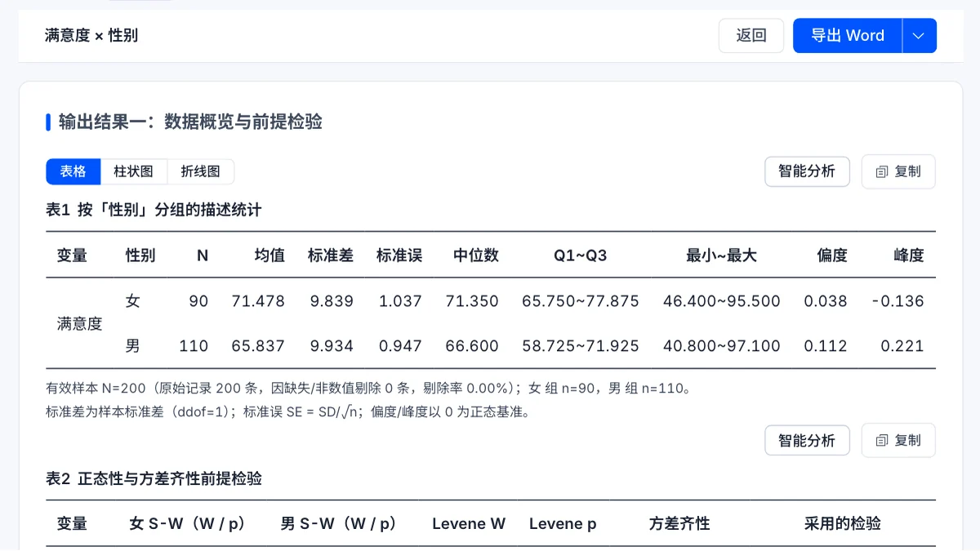Image resolution: width=980 pixels, height=551 pixels.
Task: Click the 标准差 column header
Action: [331, 256]
